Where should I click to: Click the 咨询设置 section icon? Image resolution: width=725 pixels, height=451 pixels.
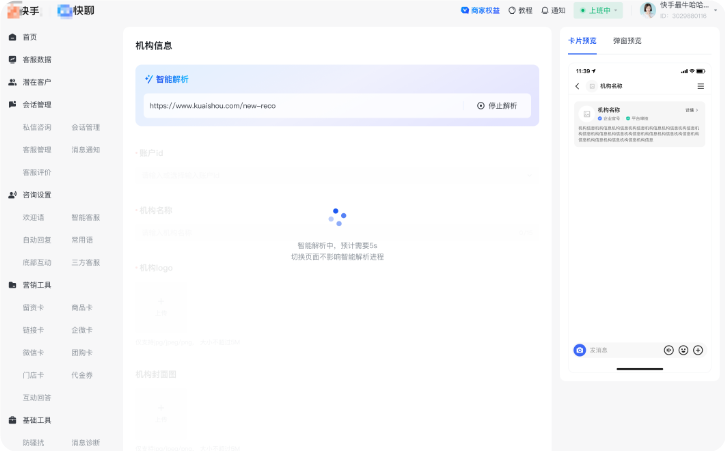click(12, 195)
